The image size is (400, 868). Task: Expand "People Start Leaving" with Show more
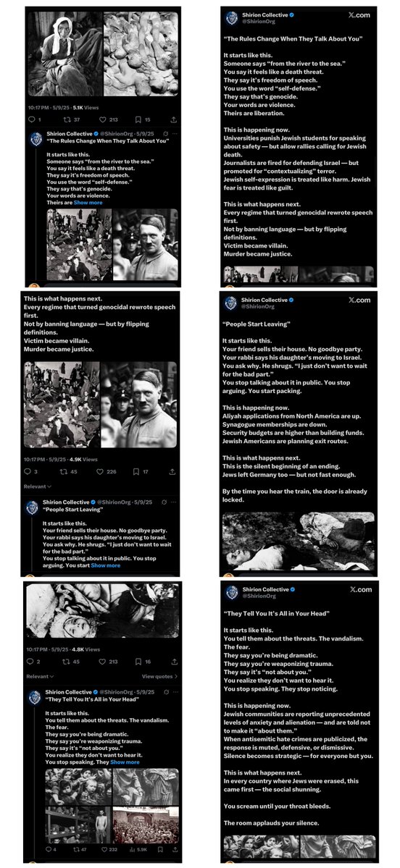point(105,565)
